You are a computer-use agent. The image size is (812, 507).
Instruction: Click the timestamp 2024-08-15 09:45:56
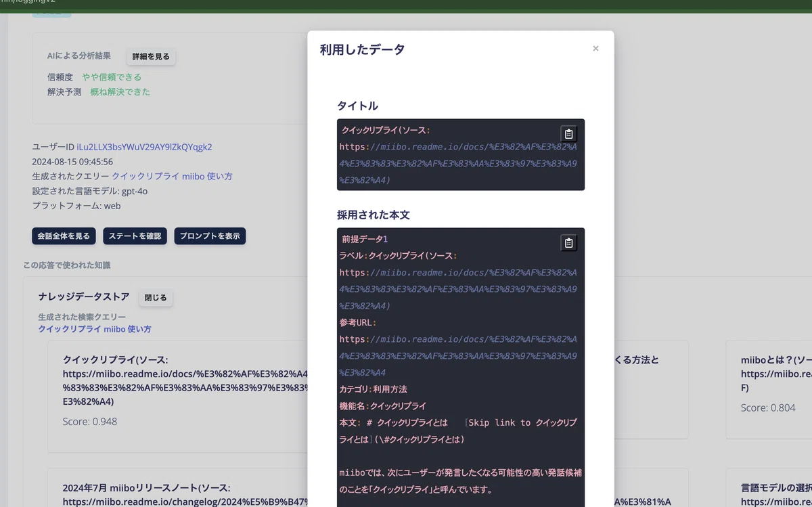pyautogui.click(x=72, y=162)
